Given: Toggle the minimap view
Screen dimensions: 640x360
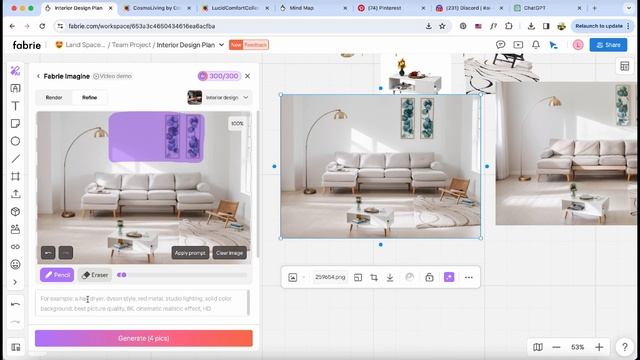Looking at the screenshot, I should click(x=538, y=347).
